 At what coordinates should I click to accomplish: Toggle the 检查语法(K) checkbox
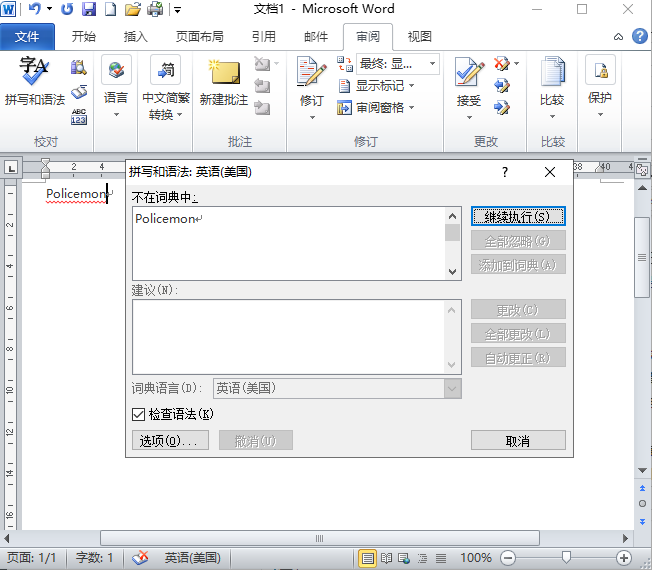138,414
